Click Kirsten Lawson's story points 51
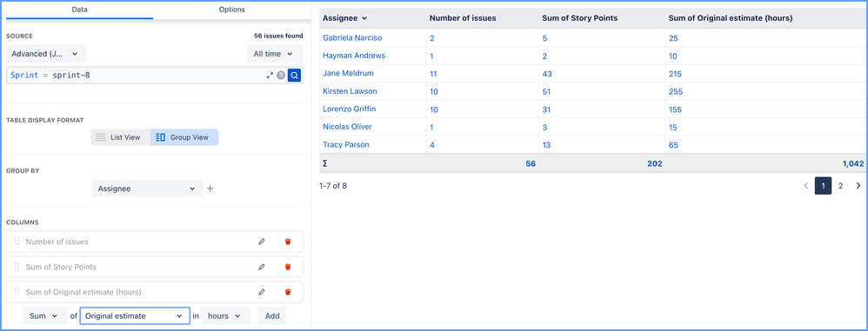 pos(547,92)
